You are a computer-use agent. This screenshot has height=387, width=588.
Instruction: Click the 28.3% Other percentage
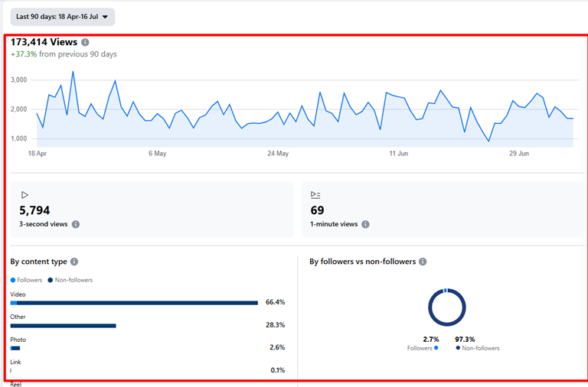point(276,325)
